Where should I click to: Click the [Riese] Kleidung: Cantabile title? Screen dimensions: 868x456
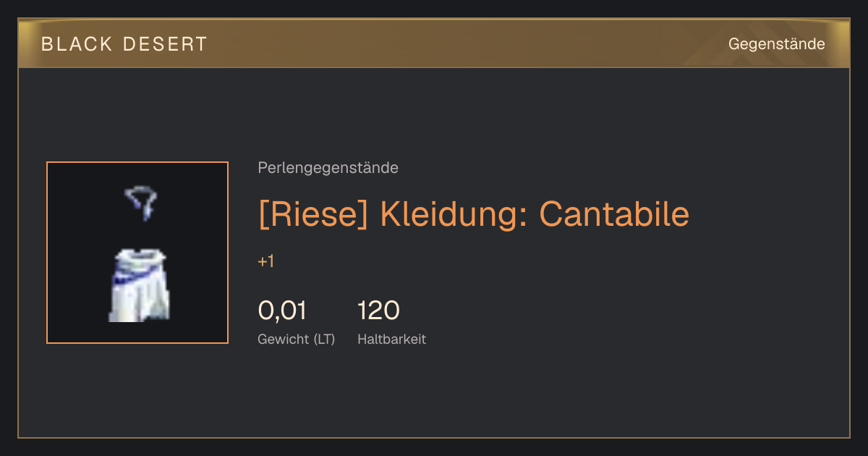click(x=474, y=214)
